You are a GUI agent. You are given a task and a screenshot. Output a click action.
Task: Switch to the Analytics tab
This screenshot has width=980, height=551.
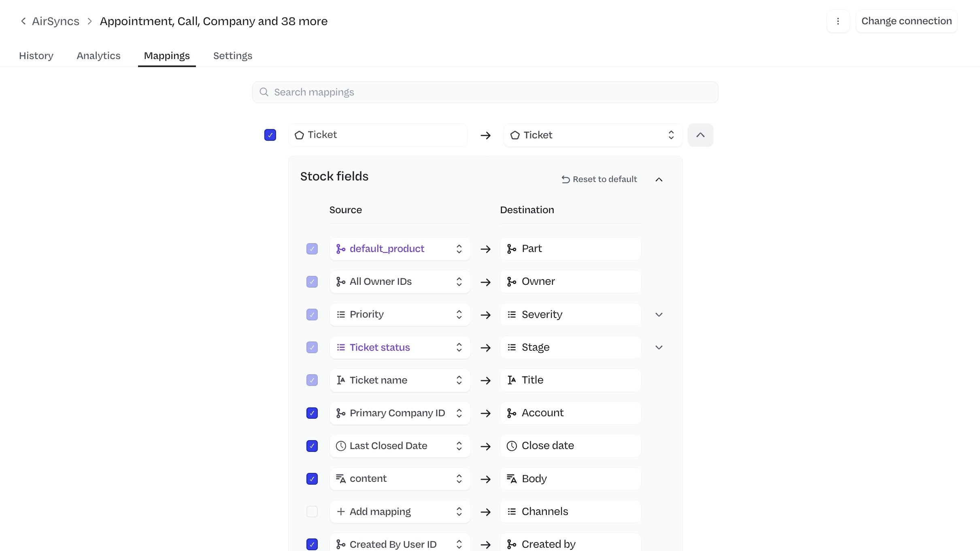click(98, 55)
